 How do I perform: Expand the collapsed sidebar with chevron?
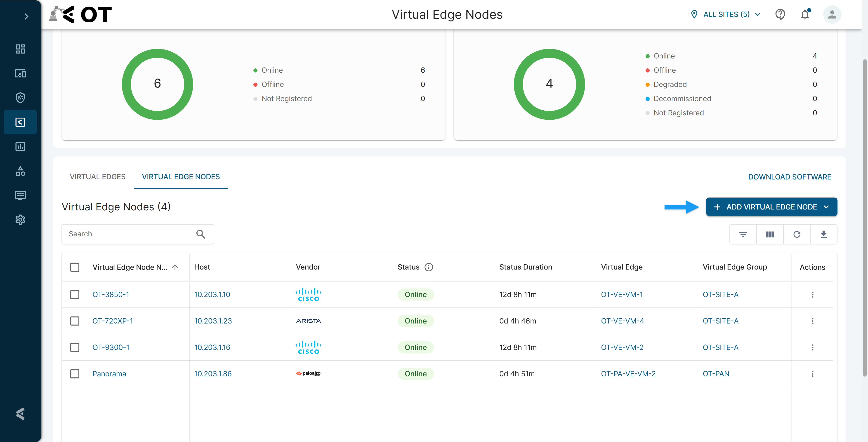(26, 16)
